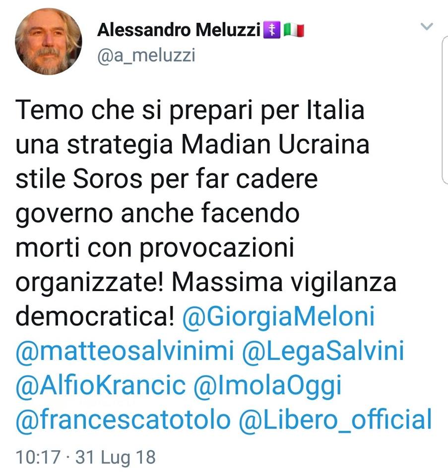
Task: Open the @francescatotolo mention
Action: click(x=123, y=420)
